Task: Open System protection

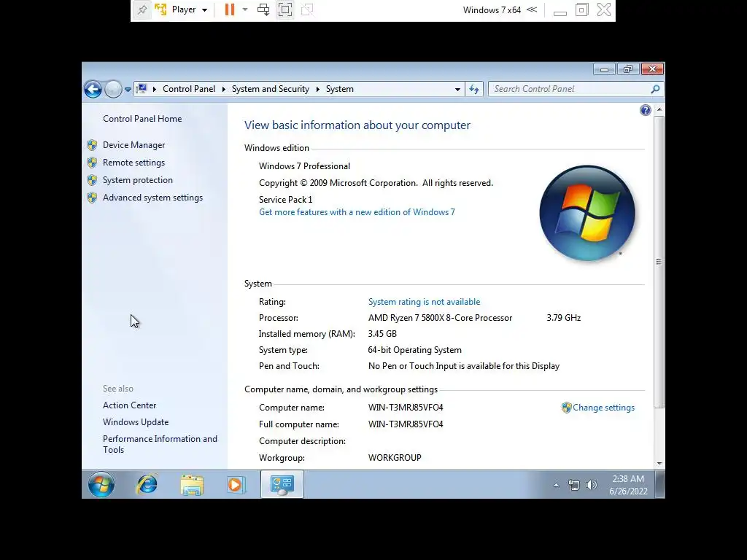Action: click(138, 180)
